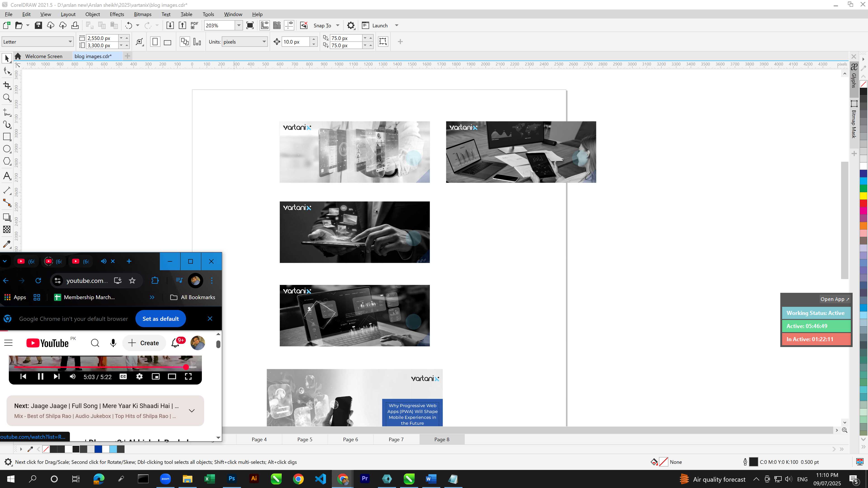Click Open App in the tracker widget
The width and height of the screenshot is (868, 488).
(835, 299)
